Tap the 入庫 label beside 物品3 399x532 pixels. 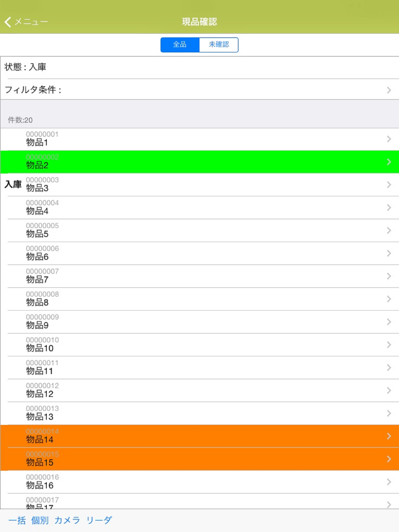13,184
